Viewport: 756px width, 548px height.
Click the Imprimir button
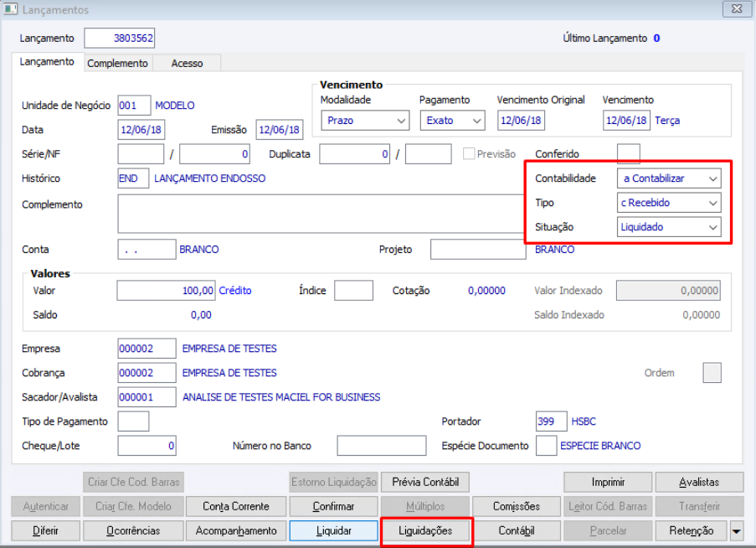(608, 483)
